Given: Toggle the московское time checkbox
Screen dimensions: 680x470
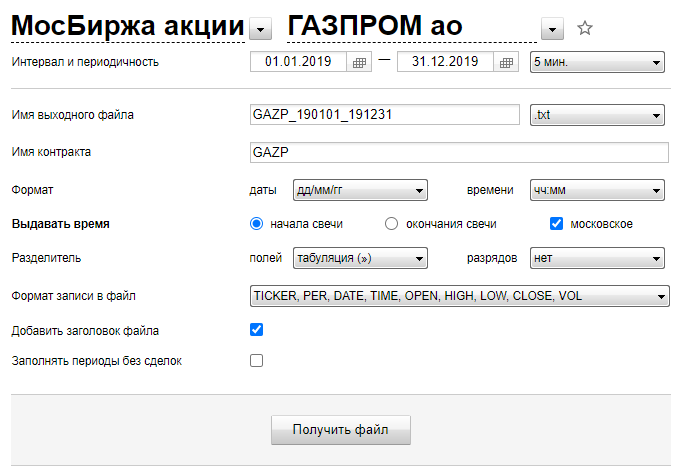Looking at the screenshot, I should point(557,224).
